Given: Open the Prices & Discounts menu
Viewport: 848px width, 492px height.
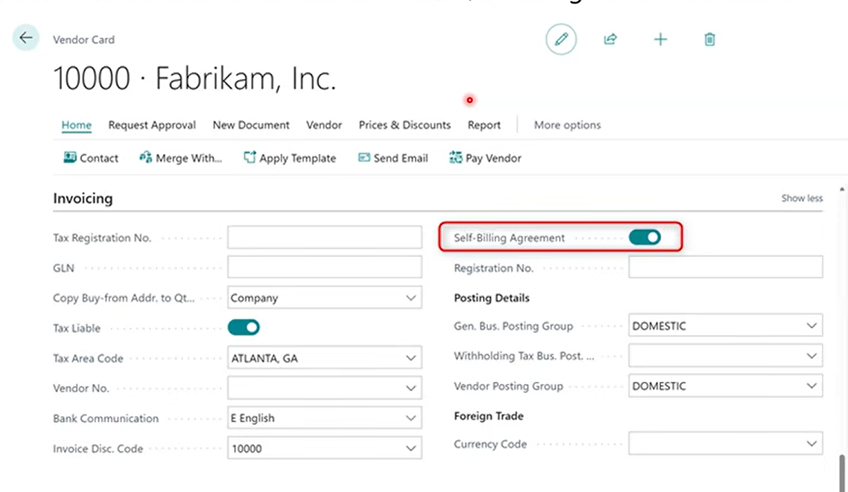Looking at the screenshot, I should (x=404, y=125).
